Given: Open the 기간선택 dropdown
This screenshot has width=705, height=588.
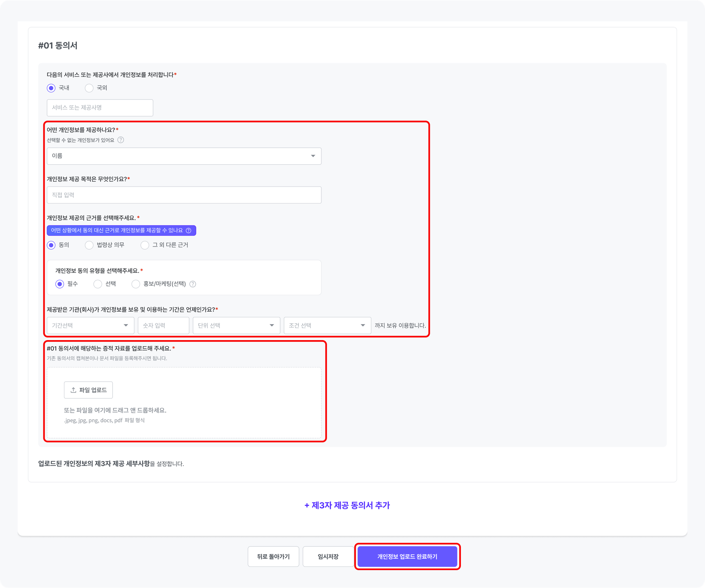Looking at the screenshot, I should tap(91, 326).
